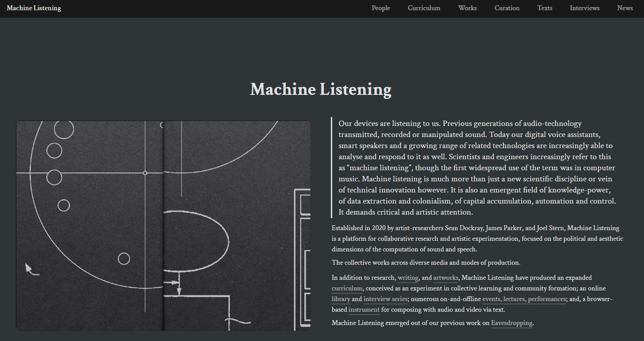Click the quoted intro paragraph about devices listening

477,168
